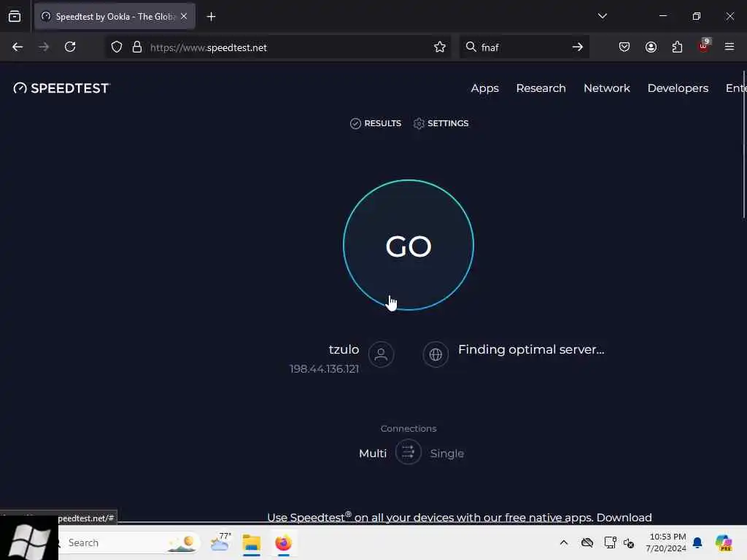Open the Extensions puzzle icon

677,47
